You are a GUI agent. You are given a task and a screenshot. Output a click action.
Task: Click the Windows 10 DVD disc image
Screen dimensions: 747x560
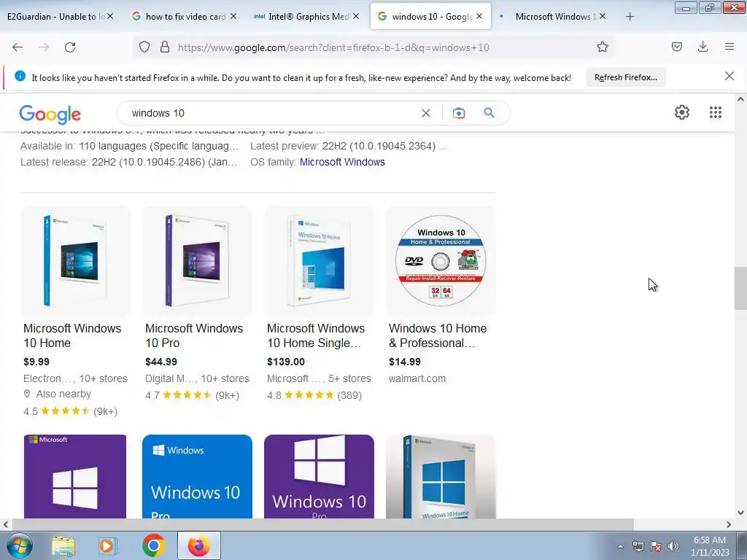[441, 261]
